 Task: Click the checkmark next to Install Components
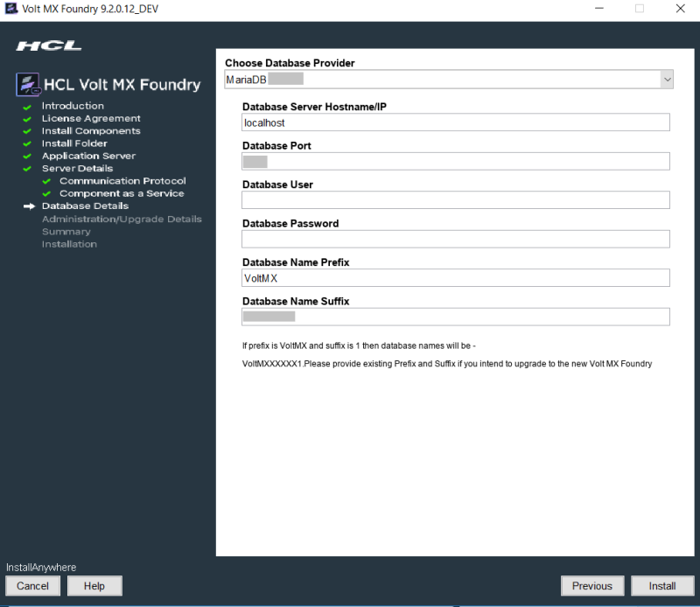[27, 132]
